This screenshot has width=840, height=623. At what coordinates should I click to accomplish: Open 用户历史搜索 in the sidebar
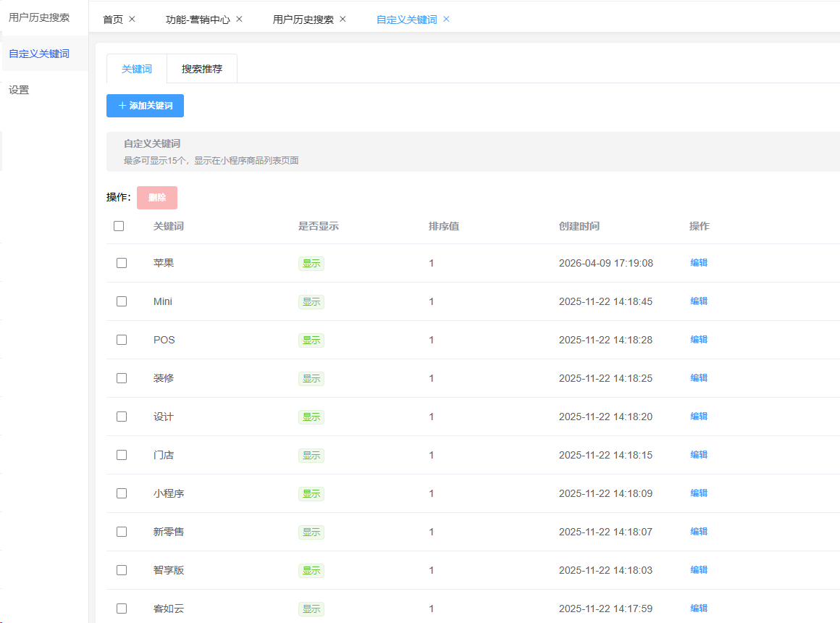point(39,17)
